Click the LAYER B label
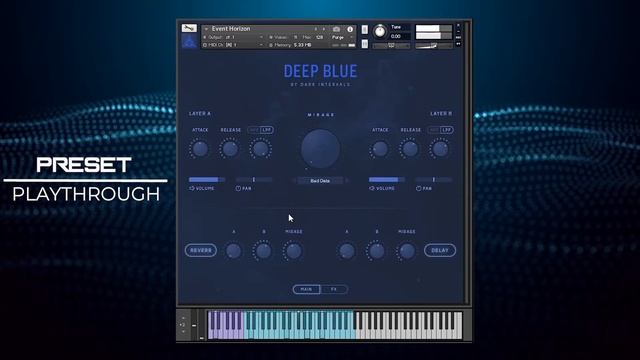 point(441,113)
